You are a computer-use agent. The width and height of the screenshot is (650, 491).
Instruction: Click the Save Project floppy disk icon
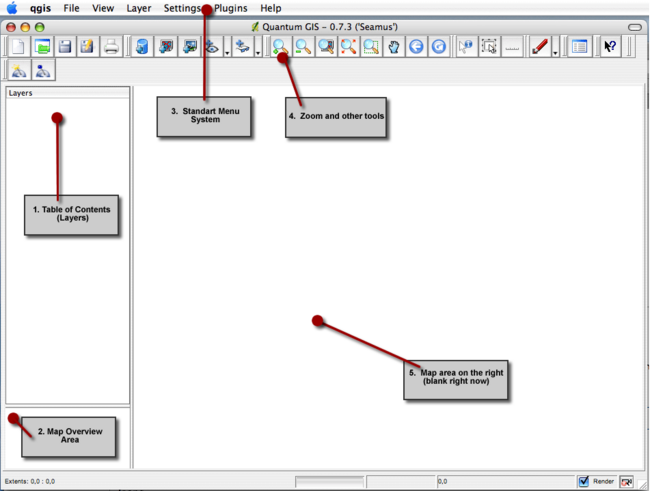coord(64,46)
